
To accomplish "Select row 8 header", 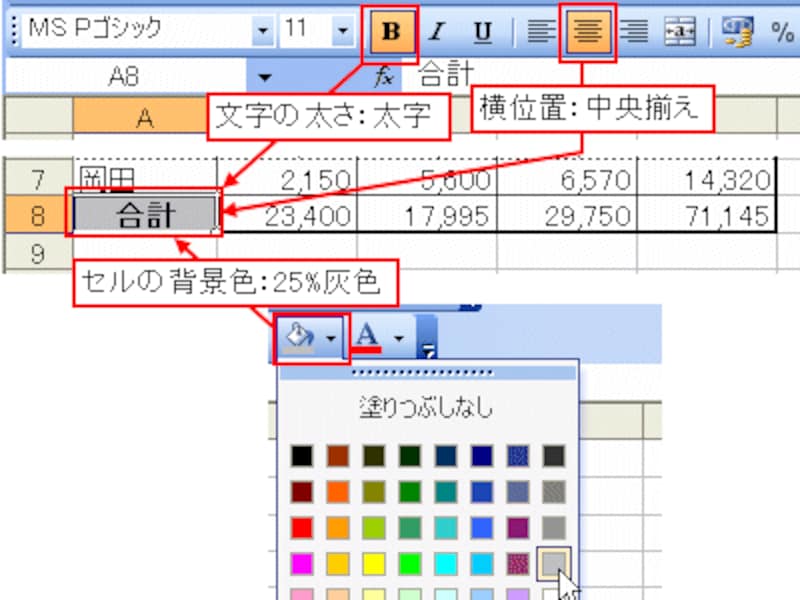I will (38, 214).
